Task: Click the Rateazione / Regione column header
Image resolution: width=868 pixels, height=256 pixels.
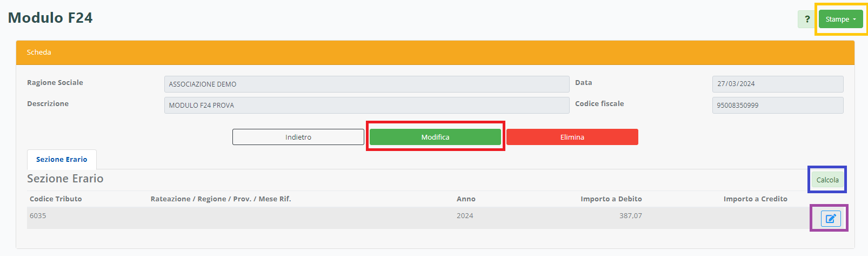Action: point(221,199)
